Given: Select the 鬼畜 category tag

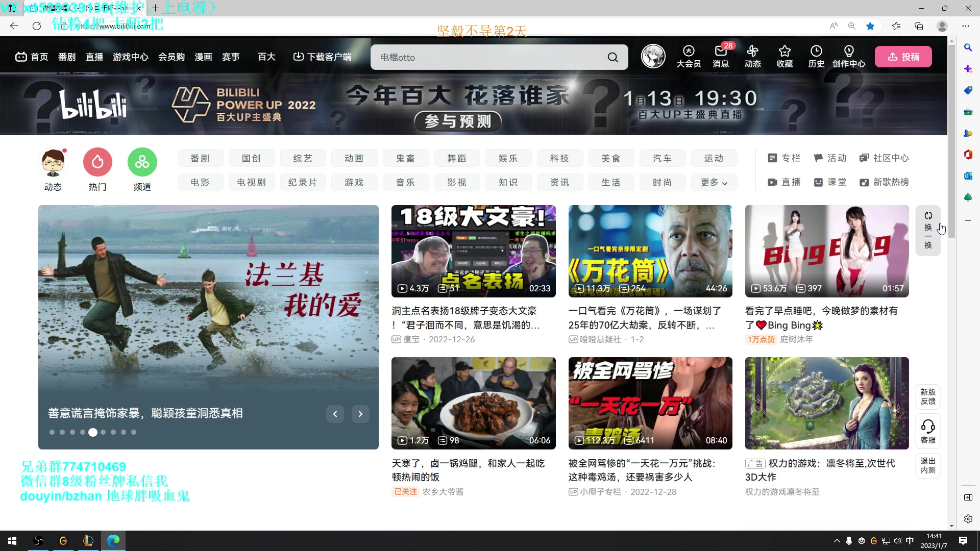Looking at the screenshot, I should pyautogui.click(x=406, y=158).
